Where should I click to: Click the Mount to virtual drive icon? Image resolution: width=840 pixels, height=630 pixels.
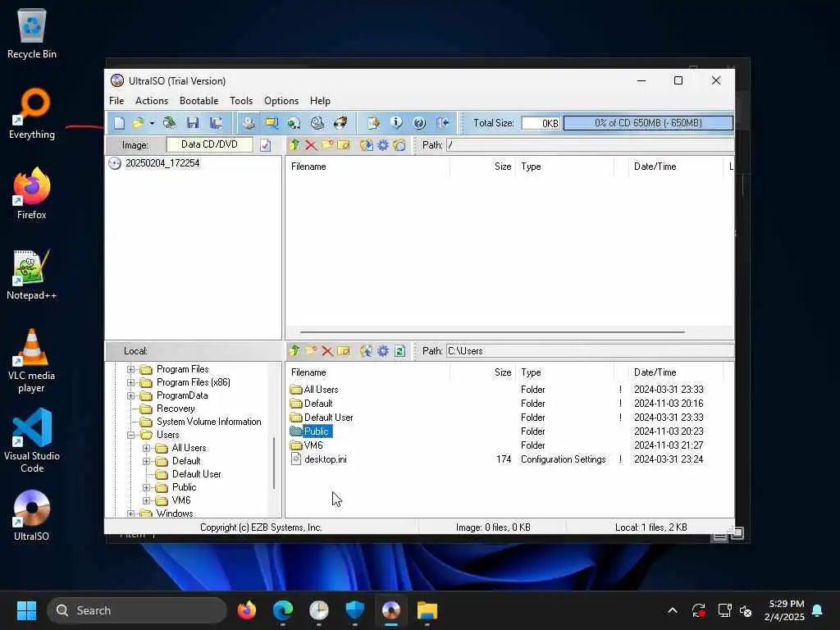point(317,123)
